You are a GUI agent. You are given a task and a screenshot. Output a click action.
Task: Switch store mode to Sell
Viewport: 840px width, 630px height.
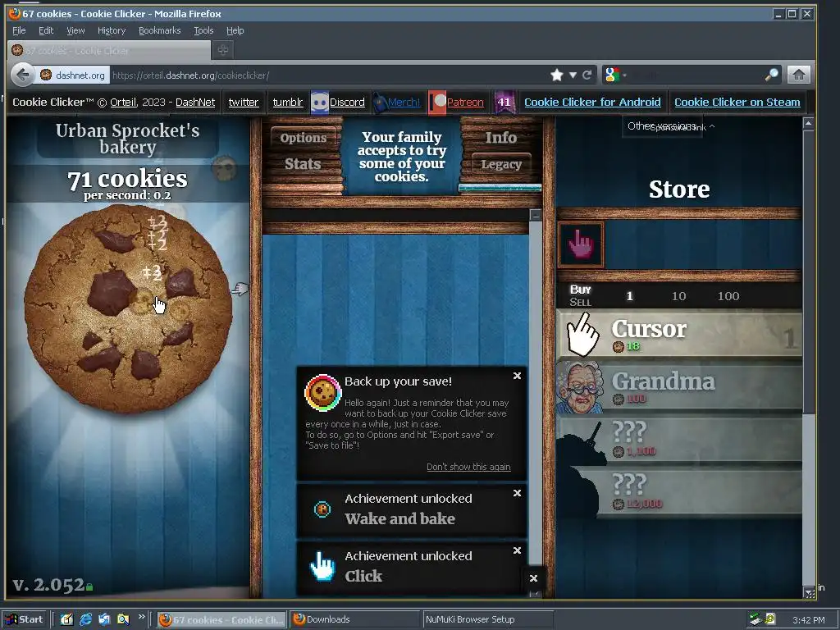pyautogui.click(x=580, y=302)
